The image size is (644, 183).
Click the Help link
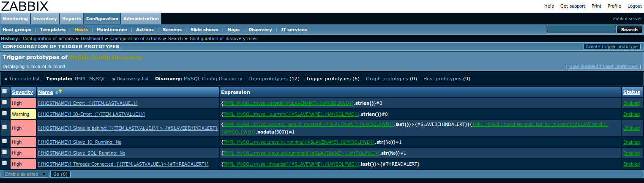click(549, 6)
